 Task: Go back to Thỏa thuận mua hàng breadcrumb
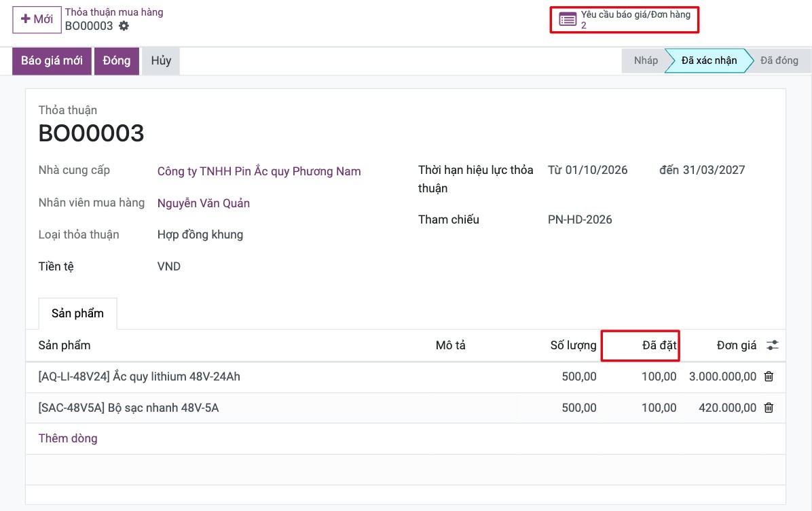tap(114, 12)
